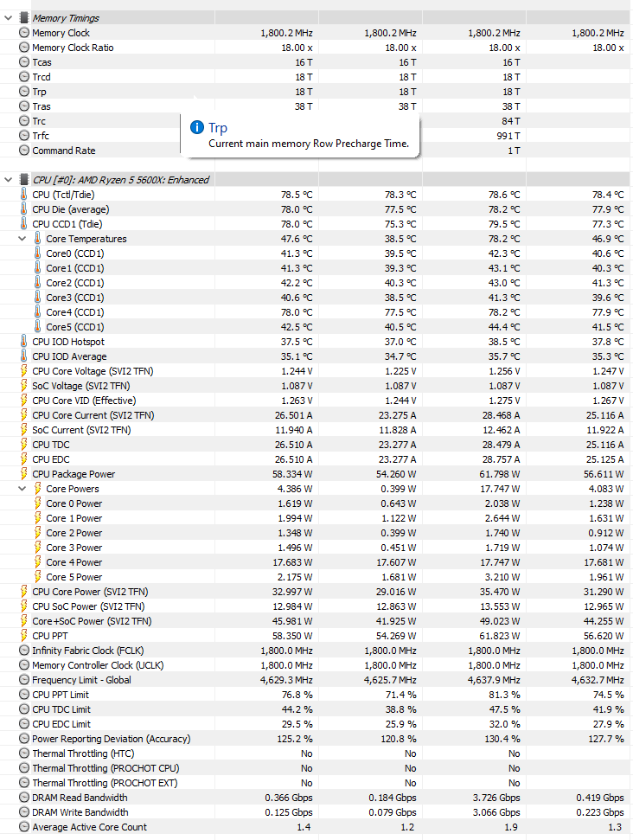Image resolution: width=633 pixels, height=840 pixels.
Task: Click the circle icon beside Thermal Throttling (HTC)
Action: click(24, 753)
